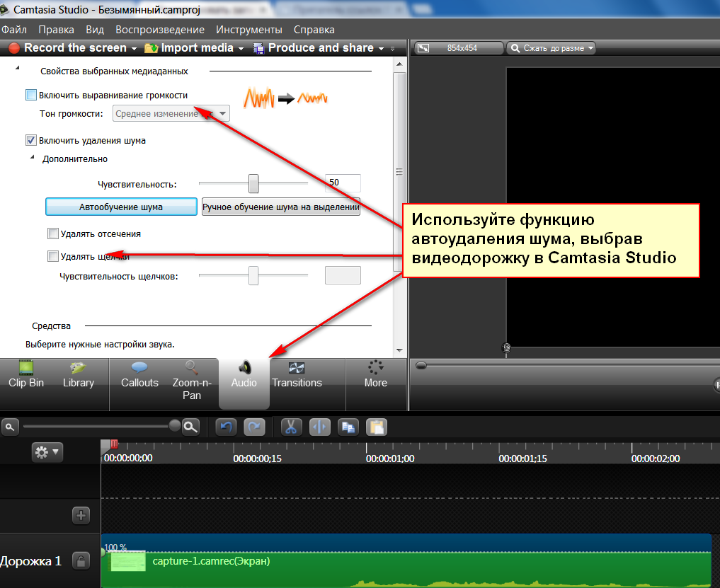720x588 pixels.
Task: Click the Redo icon
Action: point(254,427)
